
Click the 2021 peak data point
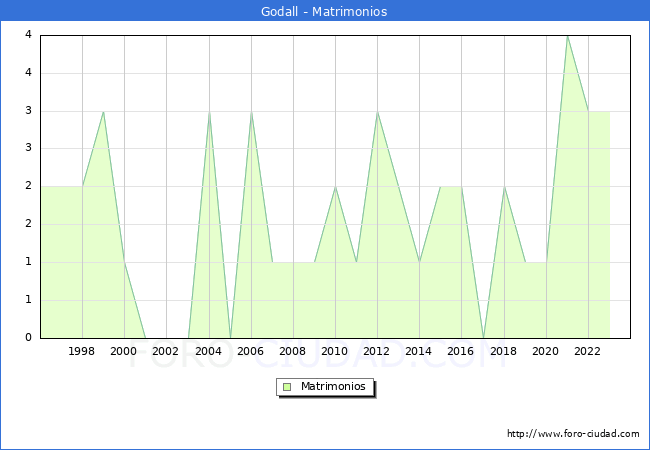[567, 36]
